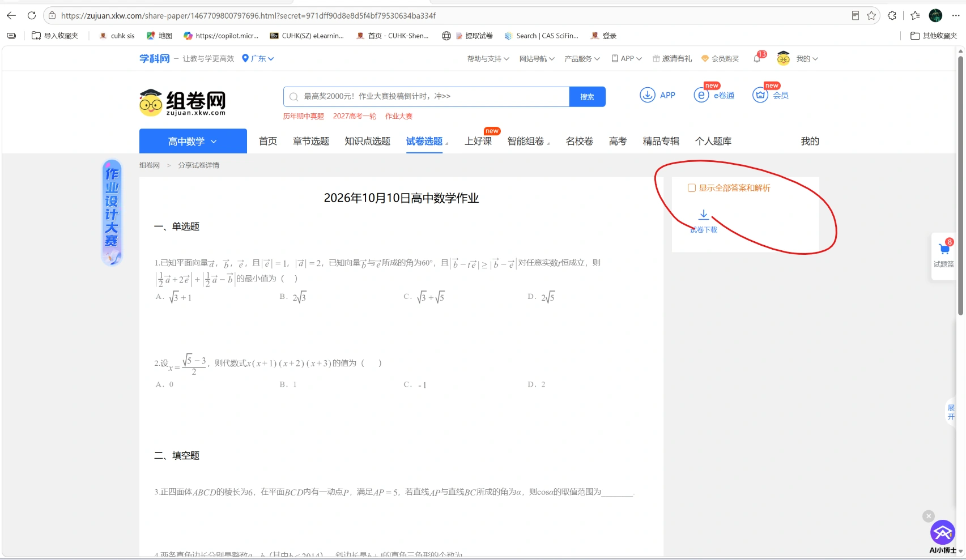Open the browser profile avatar
The width and height of the screenshot is (966, 560).
click(x=935, y=15)
